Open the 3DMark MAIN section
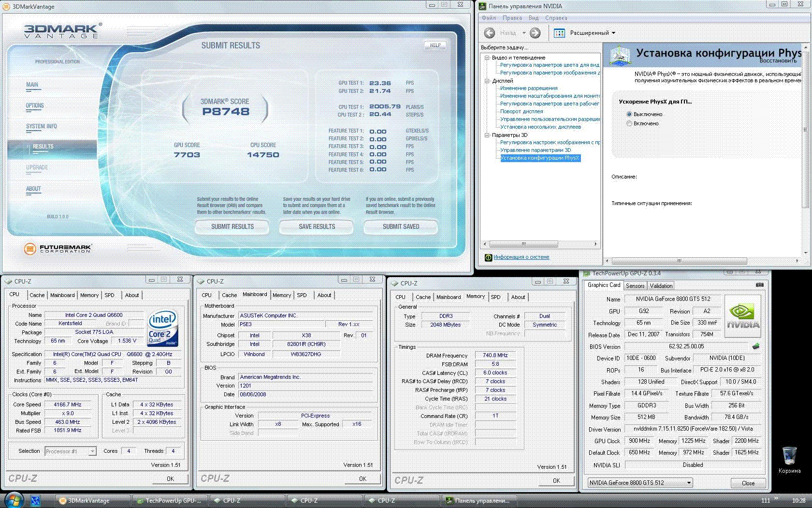812x508 pixels. pyautogui.click(x=32, y=85)
